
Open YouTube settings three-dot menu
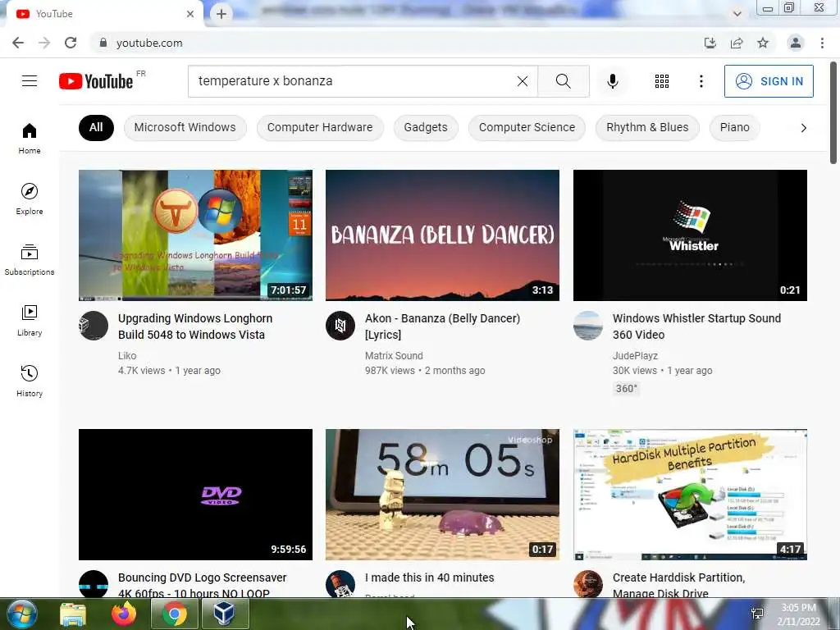click(x=701, y=81)
